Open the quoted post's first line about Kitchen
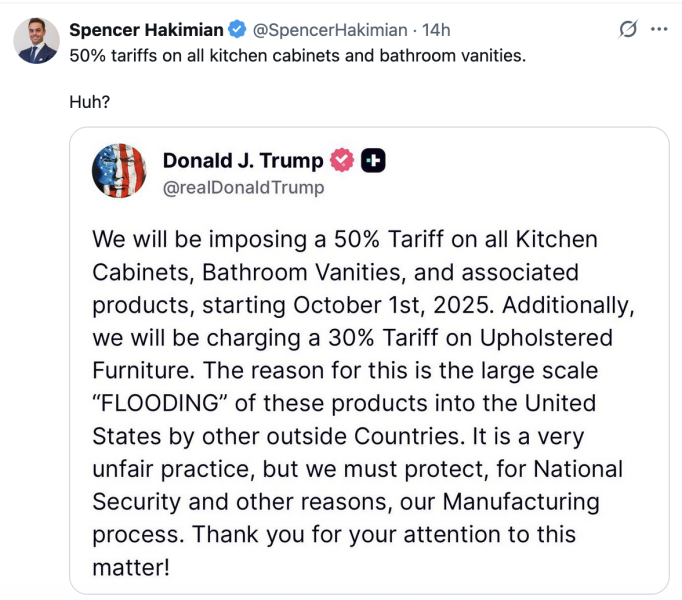The image size is (682, 600). pos(345,240)
